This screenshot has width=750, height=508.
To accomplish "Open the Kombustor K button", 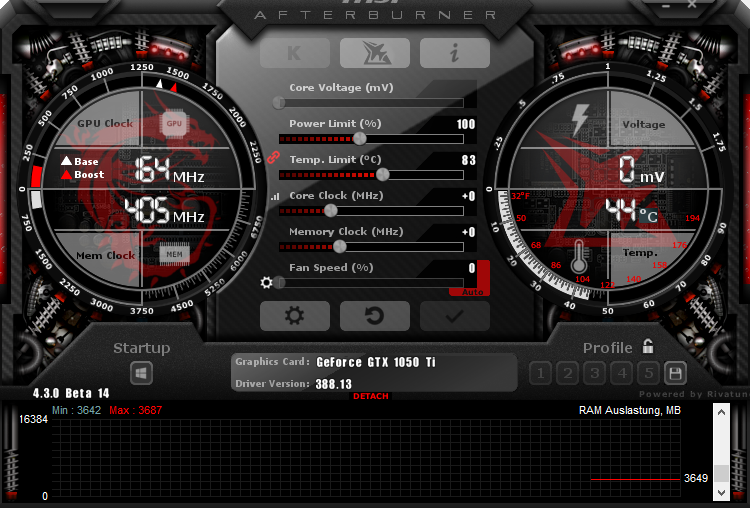I will (x=295, y=53).
